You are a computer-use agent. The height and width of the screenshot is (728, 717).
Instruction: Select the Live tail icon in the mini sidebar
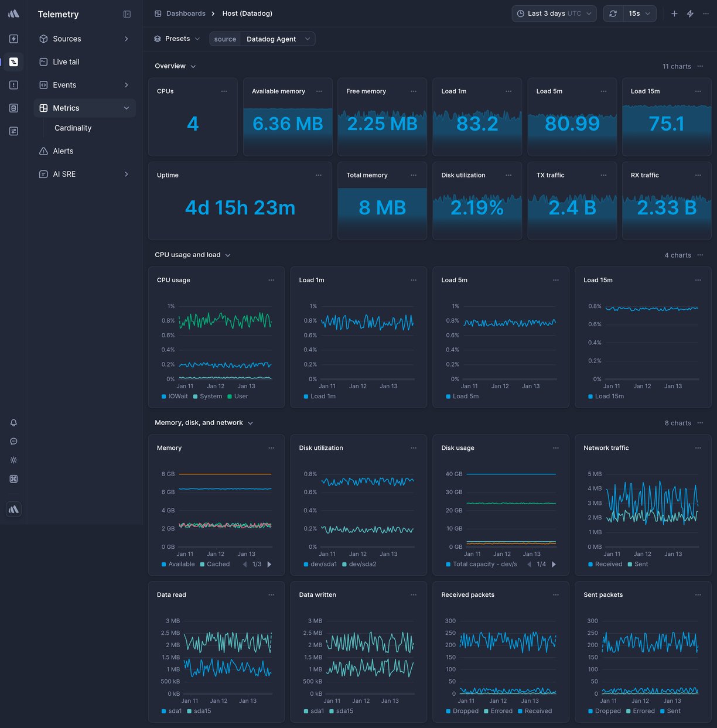coord(13,61)
